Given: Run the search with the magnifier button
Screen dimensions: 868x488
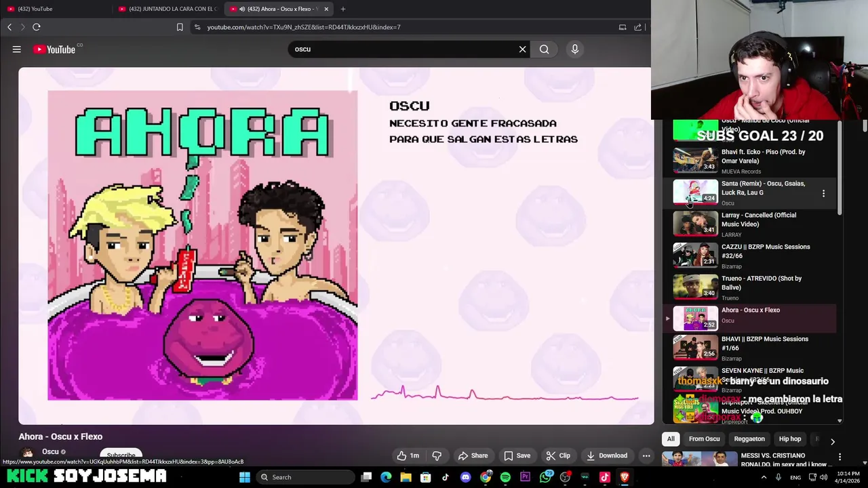Looking at the screenshot, I should 544,49.
